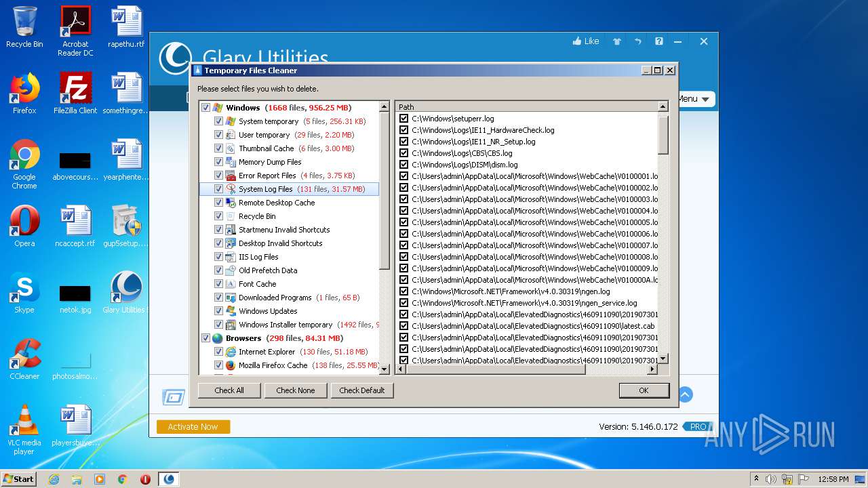Screen dimensions: 868x488
Task: Click the Font Cache icon
Action: click(231, 284)
